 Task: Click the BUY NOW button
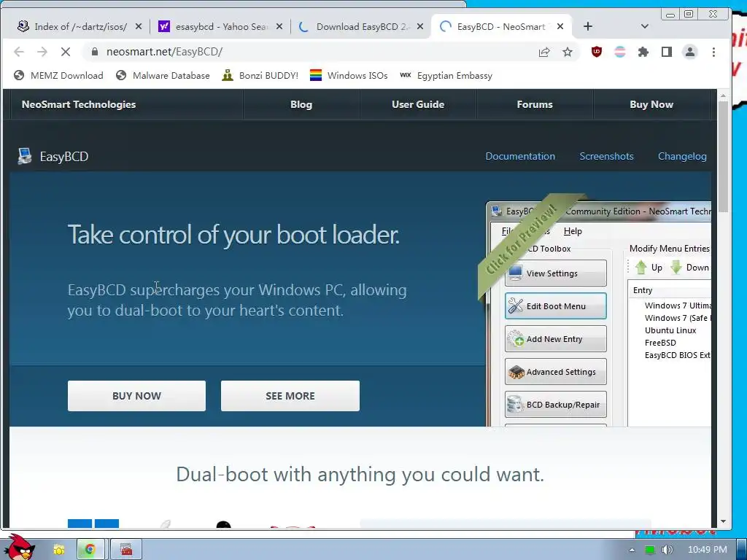(x=136, y=396)
